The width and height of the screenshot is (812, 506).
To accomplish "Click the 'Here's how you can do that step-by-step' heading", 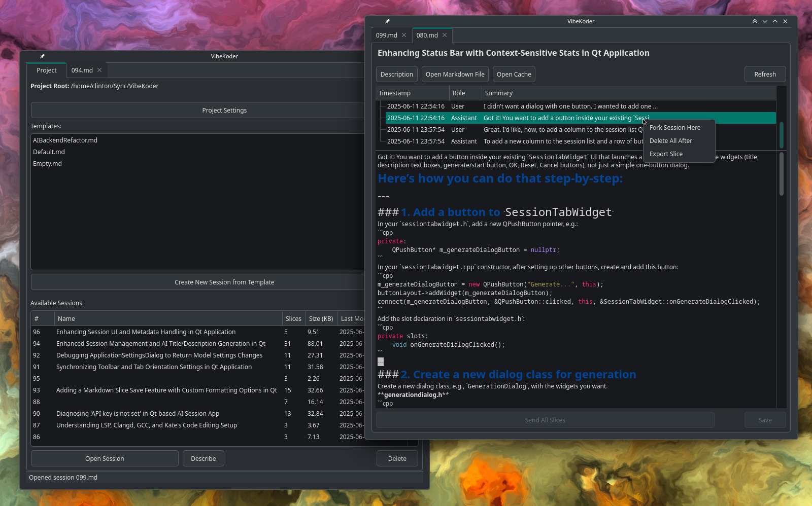I will (x=500, y=178).
